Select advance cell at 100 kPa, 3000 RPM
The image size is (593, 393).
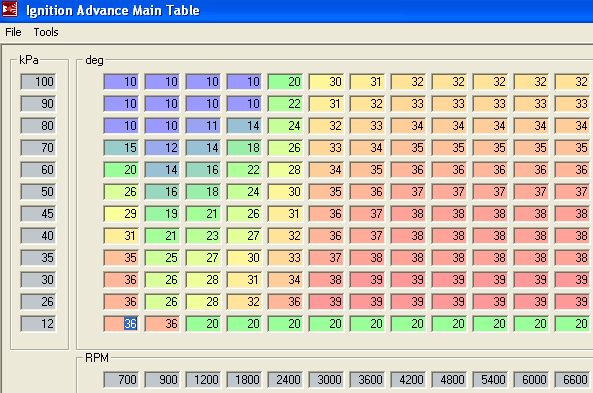pos(326,82)
